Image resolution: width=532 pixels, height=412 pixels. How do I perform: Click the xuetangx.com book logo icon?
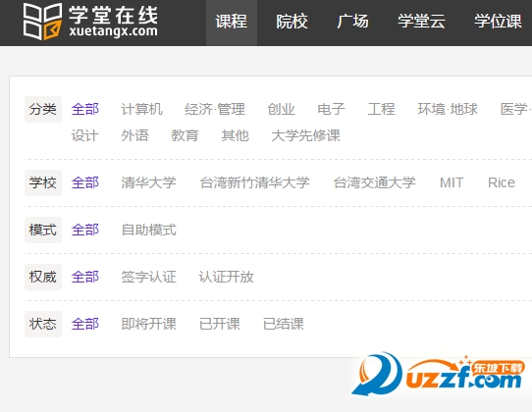42,22
